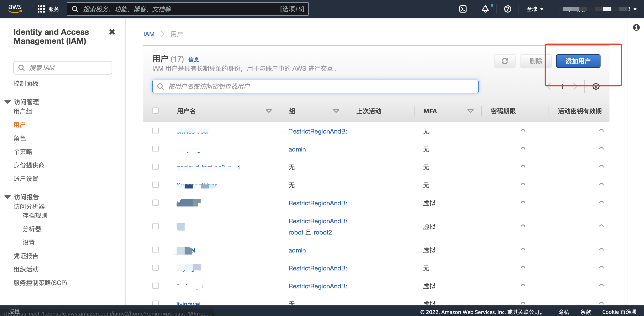Open 存档规则 in sidebar
Viewport: 644px width, 316px height.
click(x=35, y=215)
